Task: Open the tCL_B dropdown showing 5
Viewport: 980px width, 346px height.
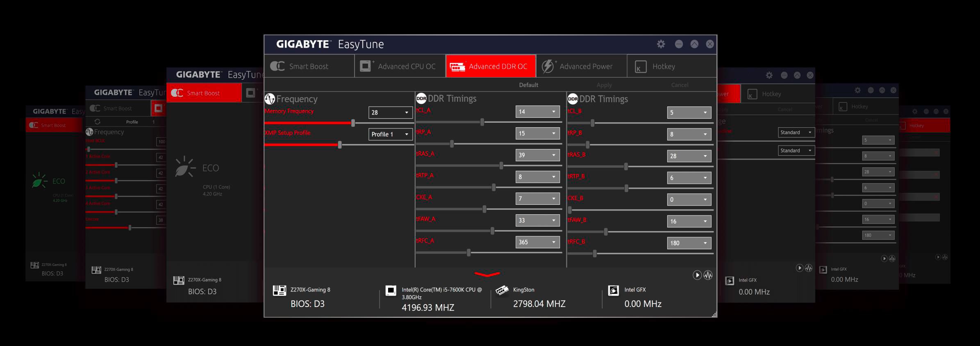Action: [x=689, y=112]
